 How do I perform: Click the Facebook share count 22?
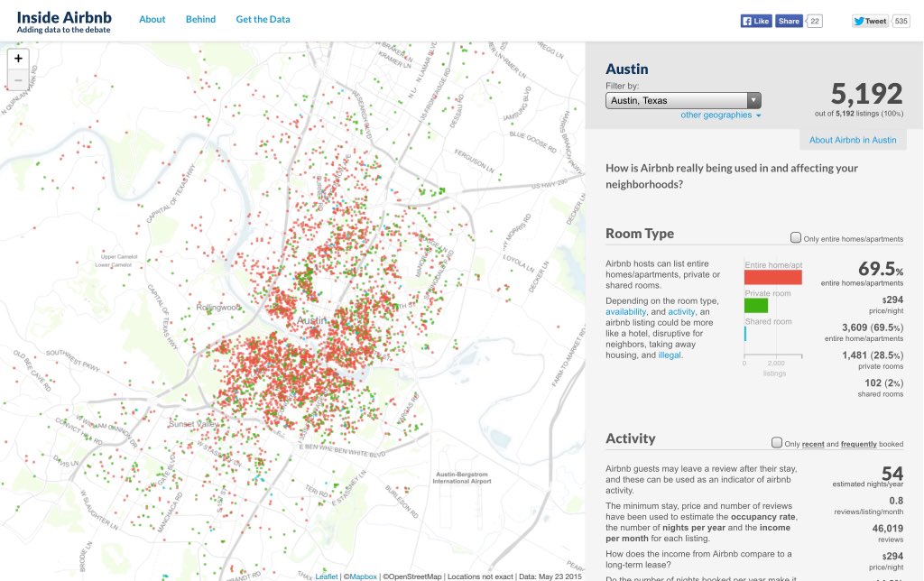[815, 22]
